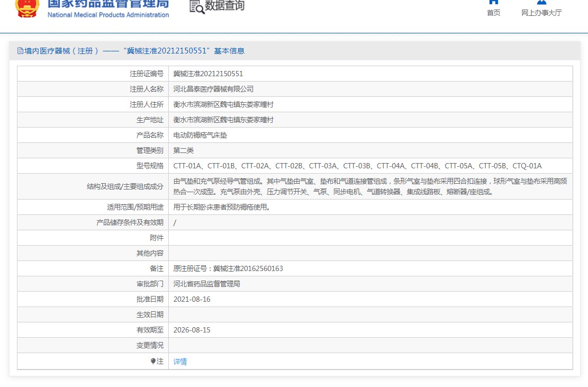The image size is (588, 387).
Task: Click the 首页 label
Action: [493, 13]
